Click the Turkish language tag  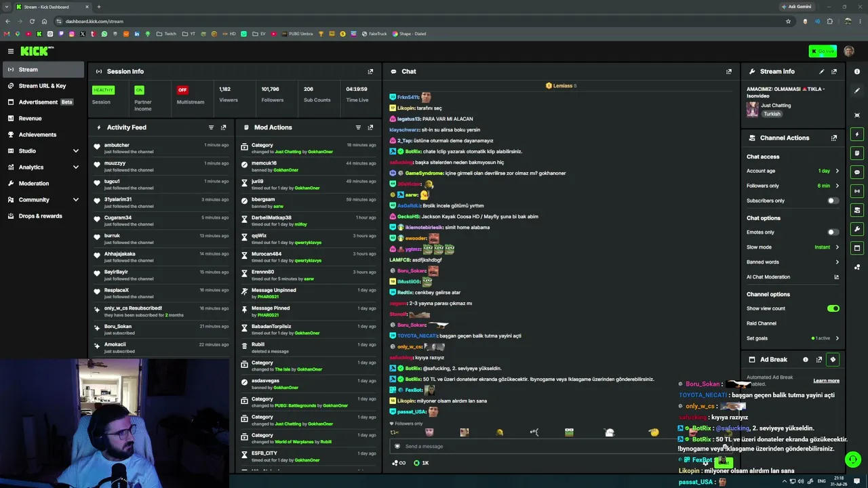point(772,114)
